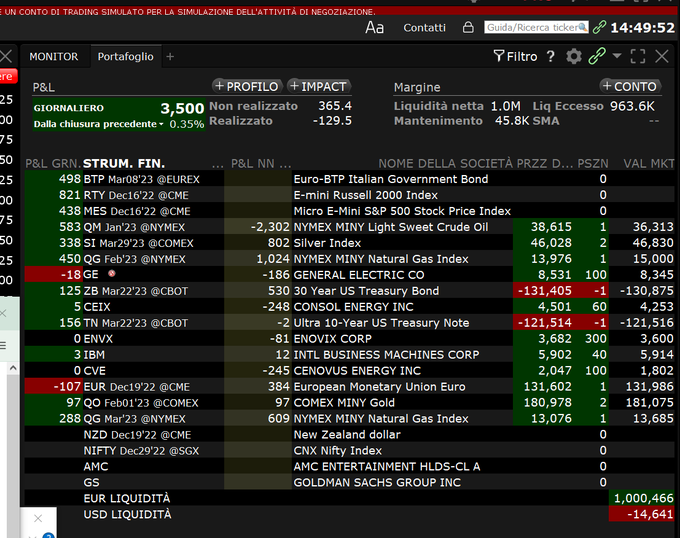Select the GS instrument row
This screenshot has width=680, height=538.
point(350,483)
